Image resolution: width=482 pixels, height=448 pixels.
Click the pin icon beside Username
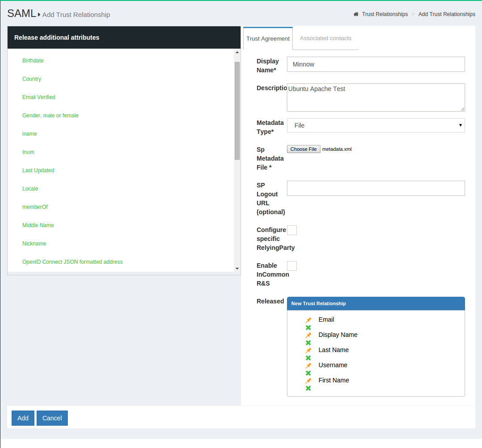308,365
